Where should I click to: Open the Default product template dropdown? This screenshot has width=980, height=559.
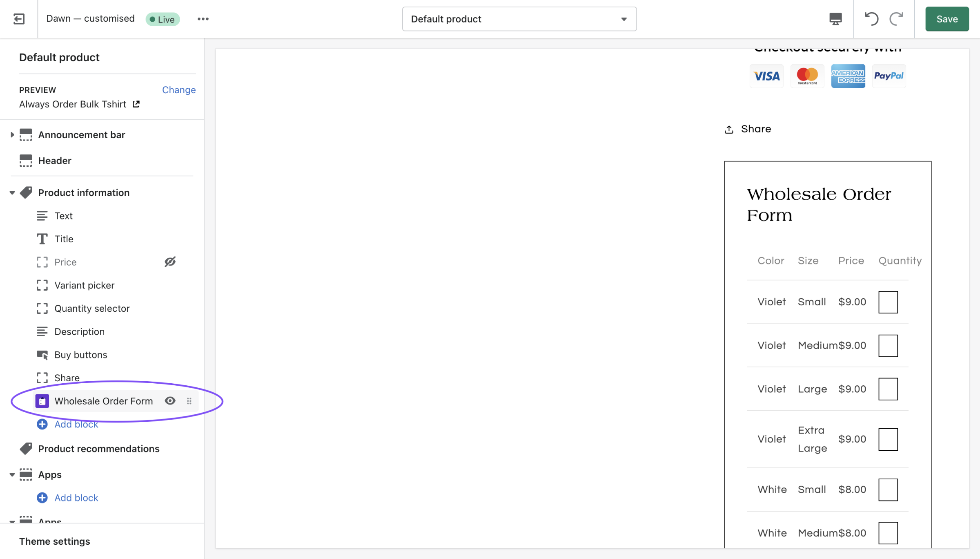[x=519, y=19]
